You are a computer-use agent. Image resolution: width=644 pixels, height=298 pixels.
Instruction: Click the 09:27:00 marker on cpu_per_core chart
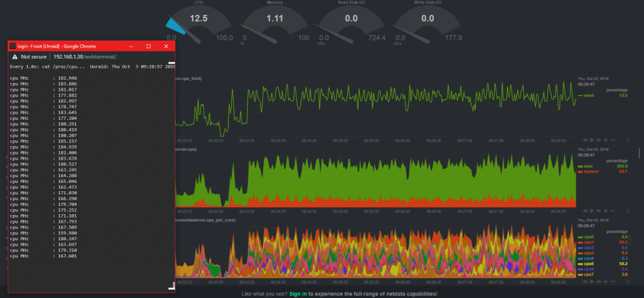click(x=464, y=281)
